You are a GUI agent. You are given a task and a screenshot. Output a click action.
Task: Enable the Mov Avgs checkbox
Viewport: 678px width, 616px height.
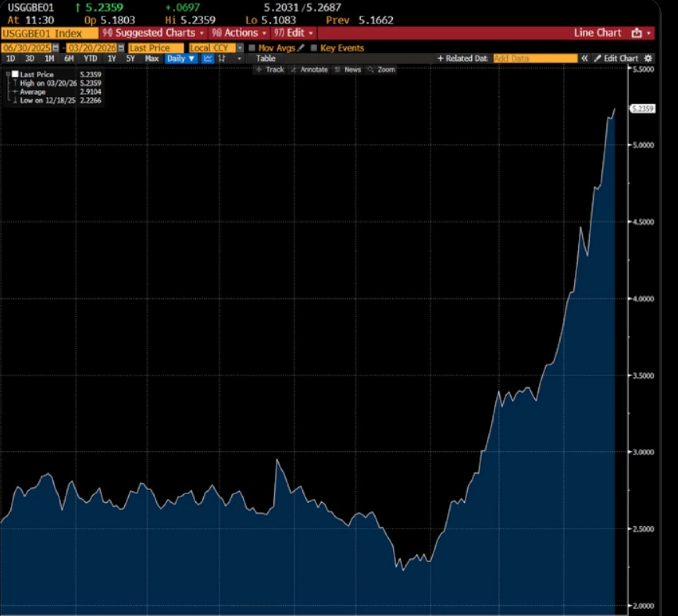pyautogui.click(x=252, y=48)
